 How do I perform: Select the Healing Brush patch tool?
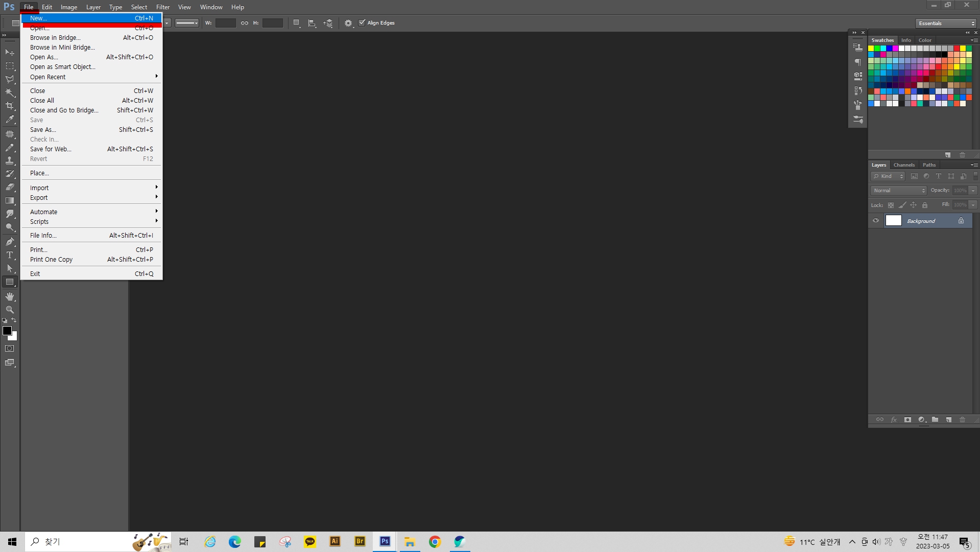click(10, 134)
